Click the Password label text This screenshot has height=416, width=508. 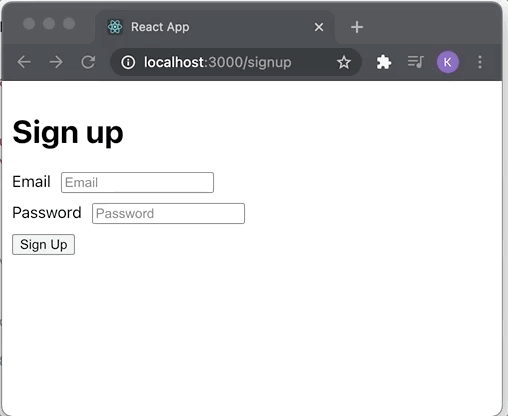(47, 213)
